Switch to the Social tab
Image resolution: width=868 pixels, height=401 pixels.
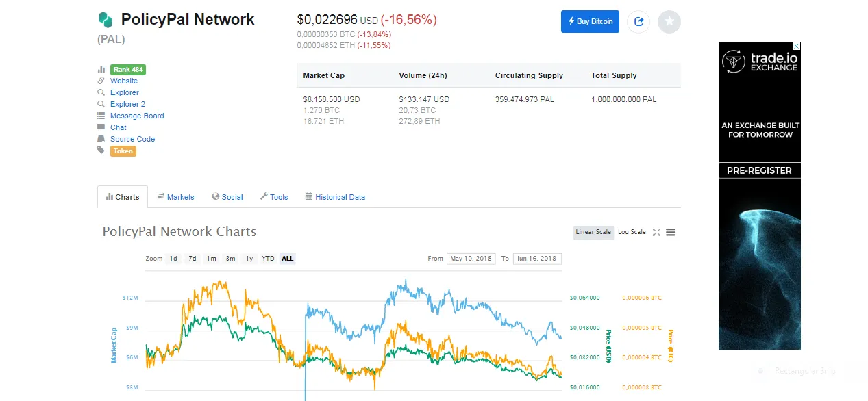point(227,197)
